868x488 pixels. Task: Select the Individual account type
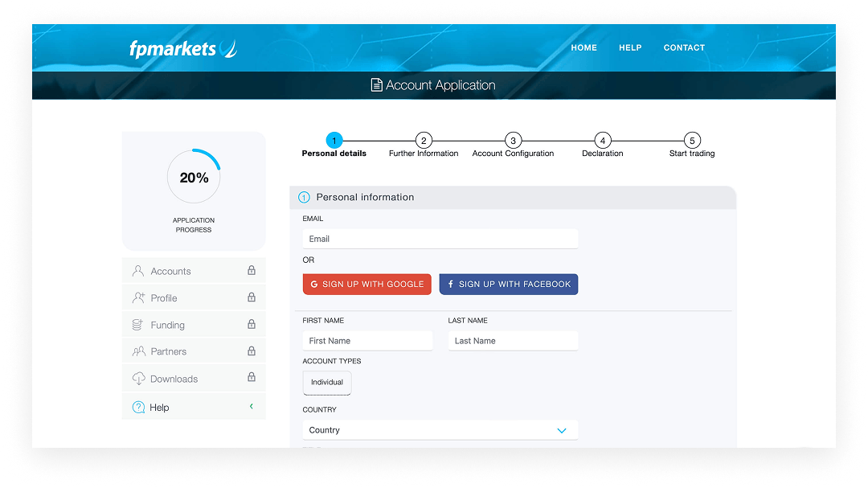pos(327,383)
